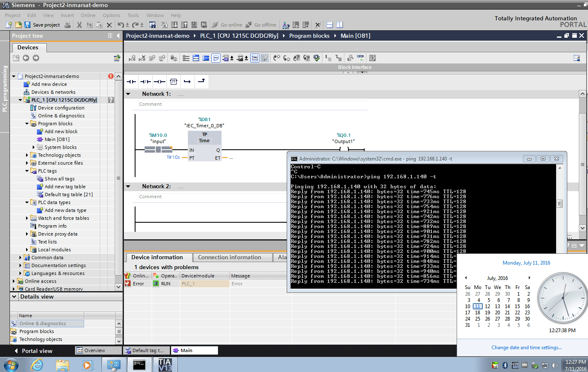Click the Split editor space vertically icon
This screenshot has width=588, height=372.
[x=340, y=25]
